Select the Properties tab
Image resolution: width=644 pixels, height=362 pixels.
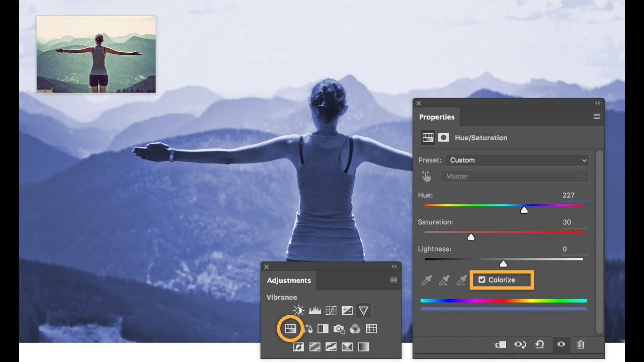pos(437,117)
